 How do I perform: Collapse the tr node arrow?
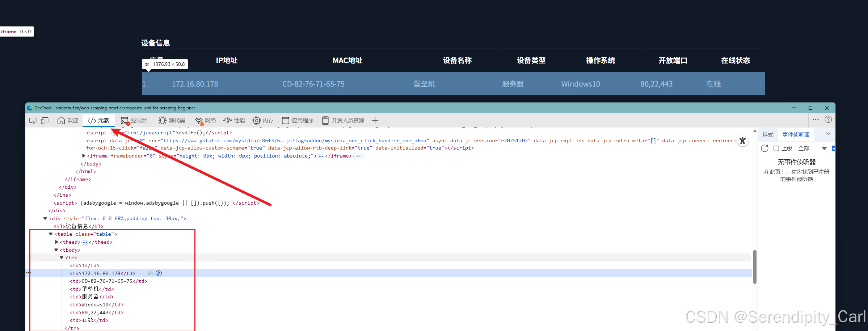click(62, 257)
